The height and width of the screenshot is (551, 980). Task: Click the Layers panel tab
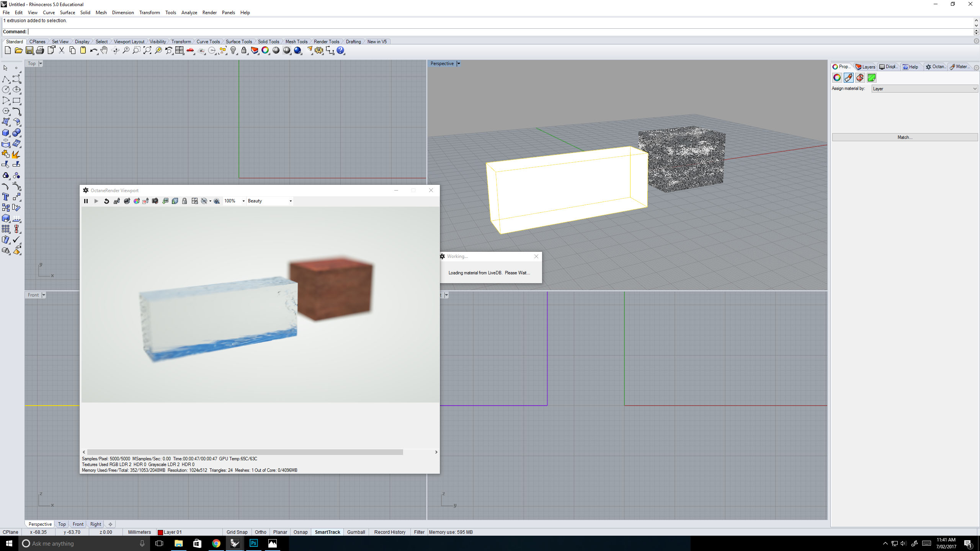(865, 67)
